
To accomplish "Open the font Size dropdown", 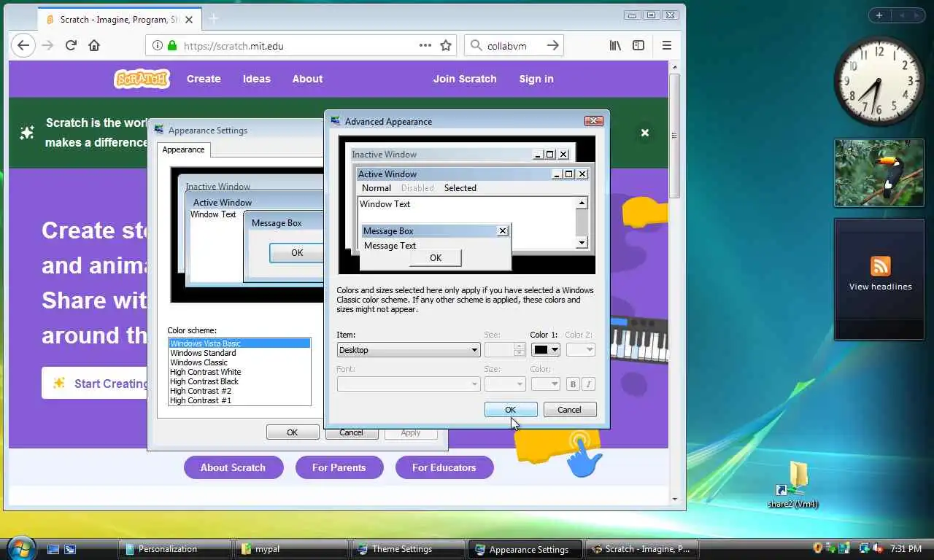I will [505, 384].
